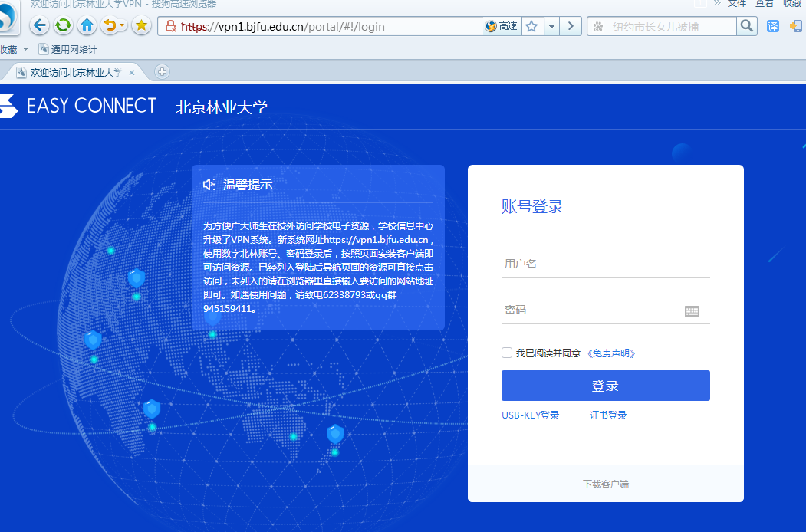Open the 文件 menu
806x532 pixels.
[737, 3]
